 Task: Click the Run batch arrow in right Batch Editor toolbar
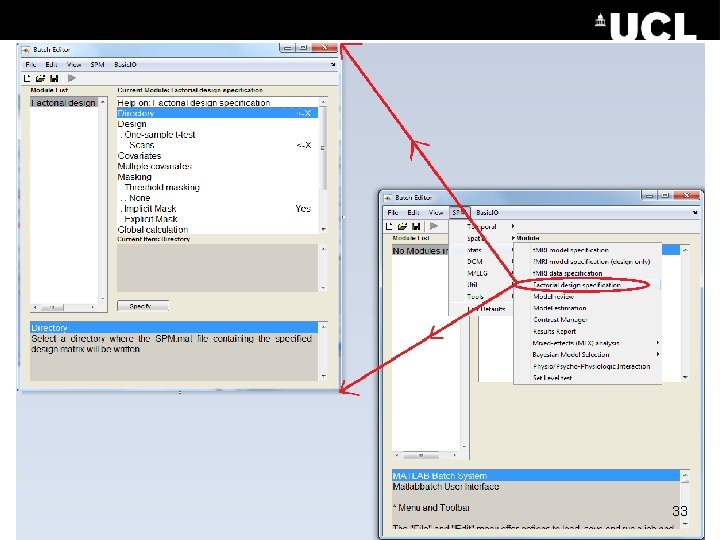point(433,226)
